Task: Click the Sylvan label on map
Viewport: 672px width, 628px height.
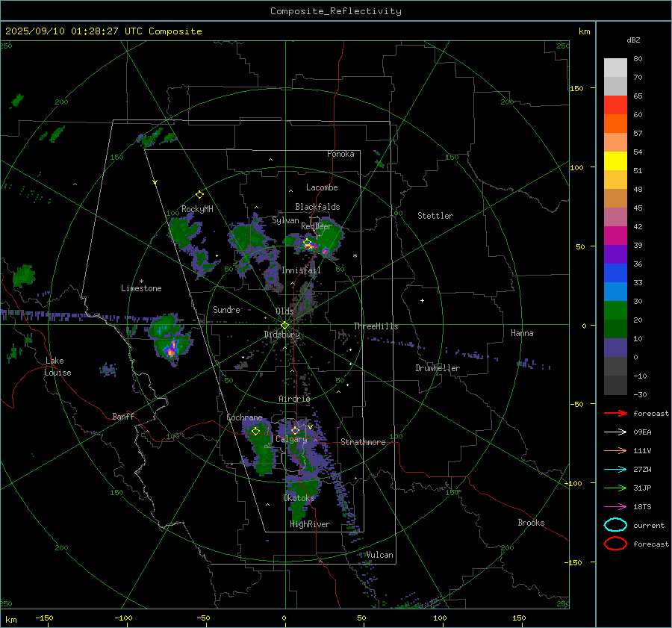Action: pyautogui.click(x=285, y=220)
